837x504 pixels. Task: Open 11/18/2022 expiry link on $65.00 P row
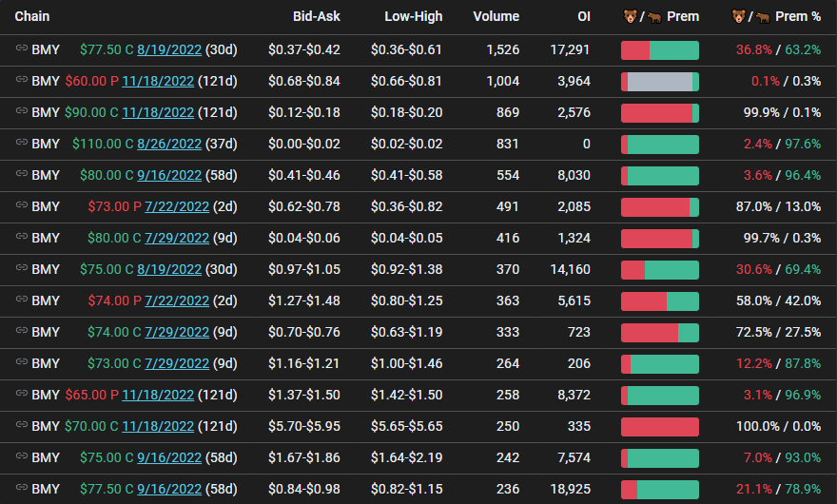[158, 395]
